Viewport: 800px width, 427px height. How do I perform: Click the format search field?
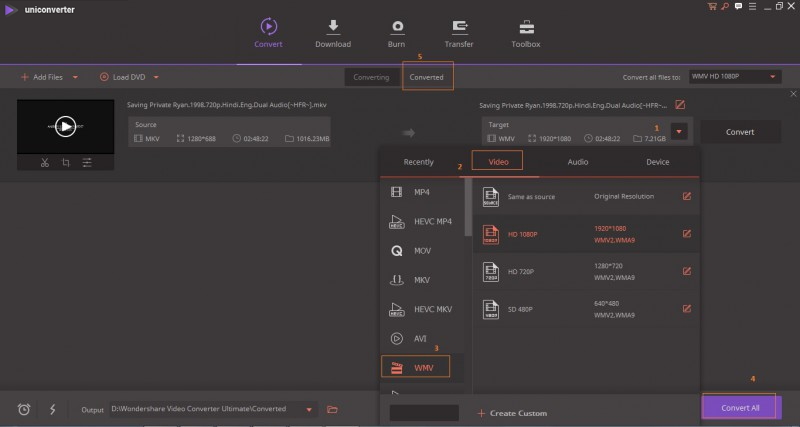click(x=424, y=413)
